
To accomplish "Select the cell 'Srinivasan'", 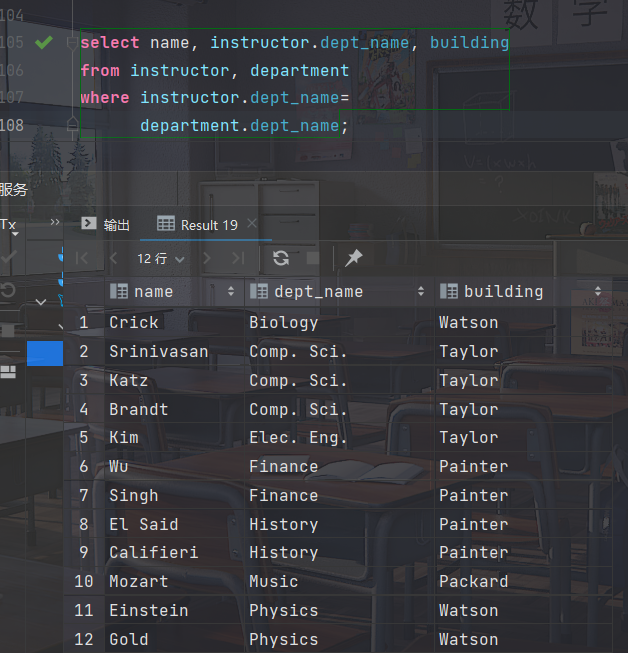I will [174, 351].
